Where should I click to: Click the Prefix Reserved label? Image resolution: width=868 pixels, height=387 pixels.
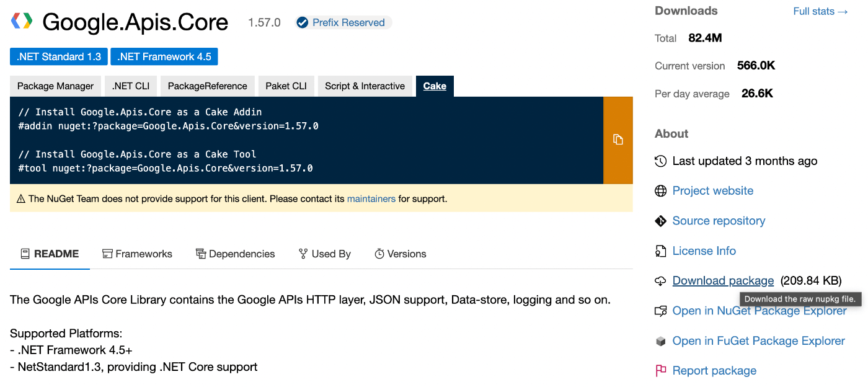[x=348, y=23]
